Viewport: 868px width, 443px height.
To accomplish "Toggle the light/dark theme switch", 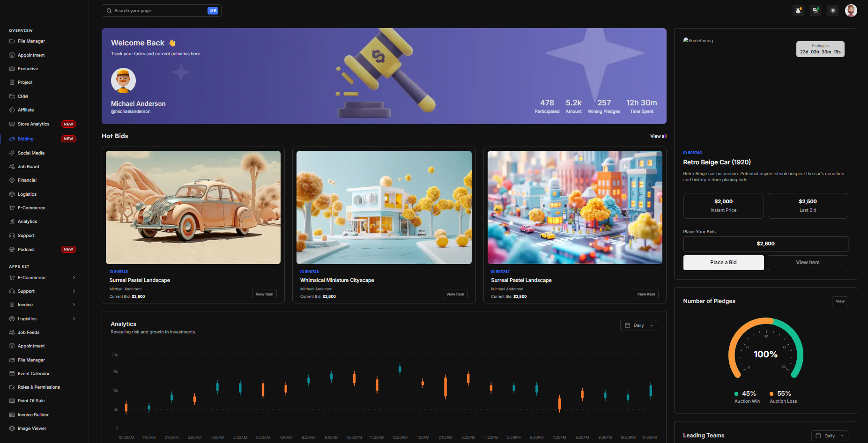I will point(833,11).
